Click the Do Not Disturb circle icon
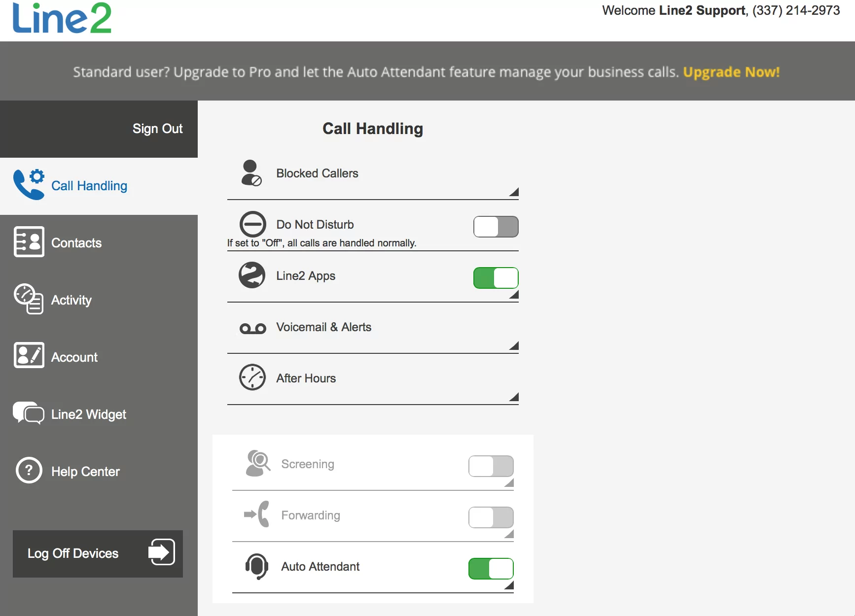Viewport: 855px width, 616px height. [x=252, y=224]
